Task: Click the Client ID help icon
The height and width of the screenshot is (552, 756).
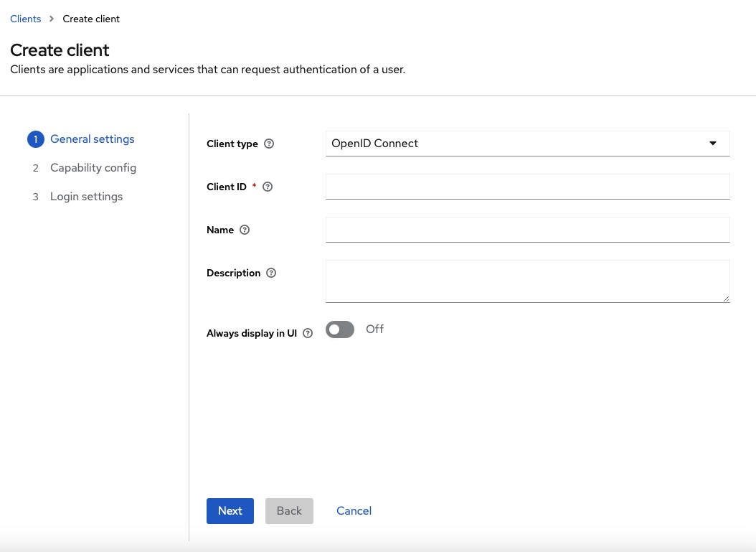Action: point(267,187)
